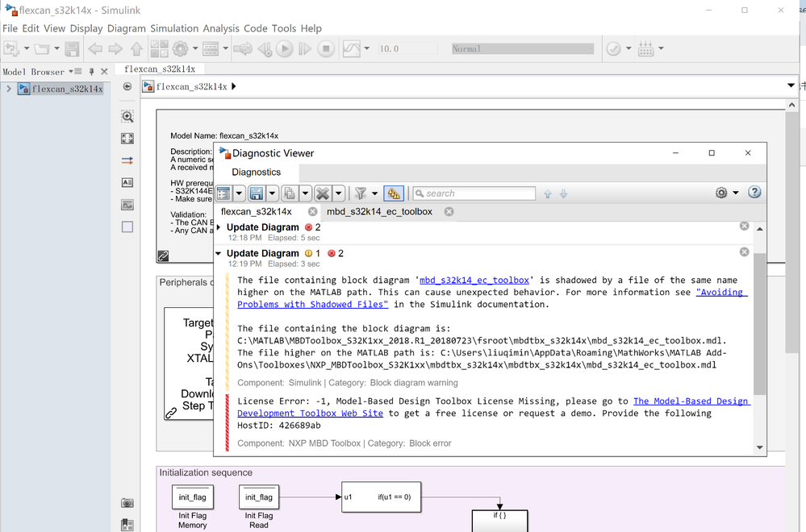Open the explorer bar history dropdown arrow

[x=791, y=85]
